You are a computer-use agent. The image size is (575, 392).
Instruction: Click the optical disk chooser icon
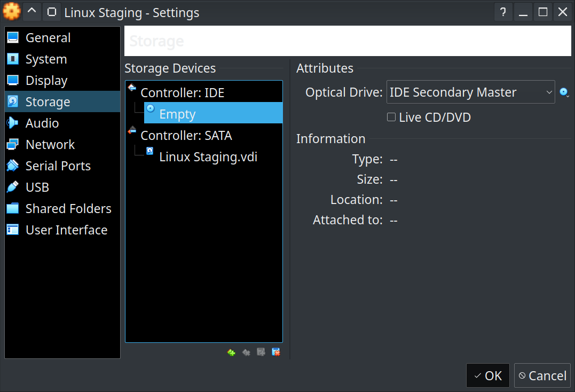tap(564, 93)
